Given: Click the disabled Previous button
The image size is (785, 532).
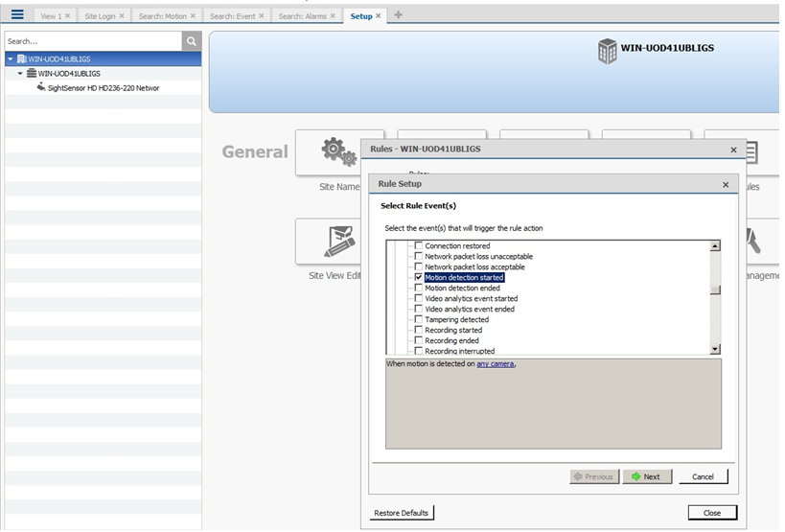Looking at the screenshot, I should [594, 476].
